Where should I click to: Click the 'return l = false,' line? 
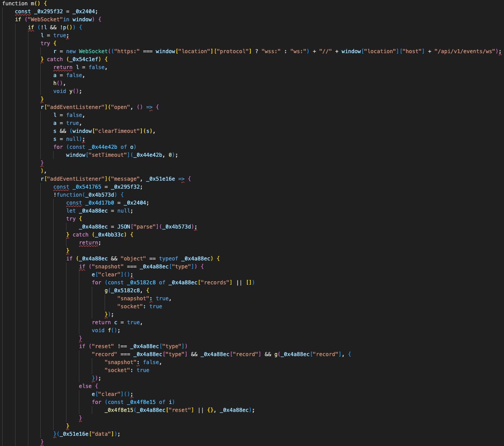coord(80,67)
